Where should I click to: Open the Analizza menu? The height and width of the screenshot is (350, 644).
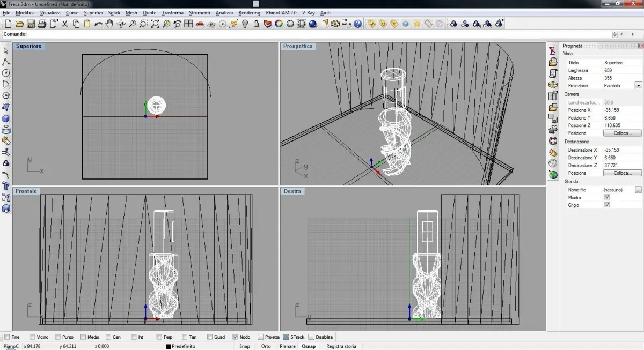224,12
